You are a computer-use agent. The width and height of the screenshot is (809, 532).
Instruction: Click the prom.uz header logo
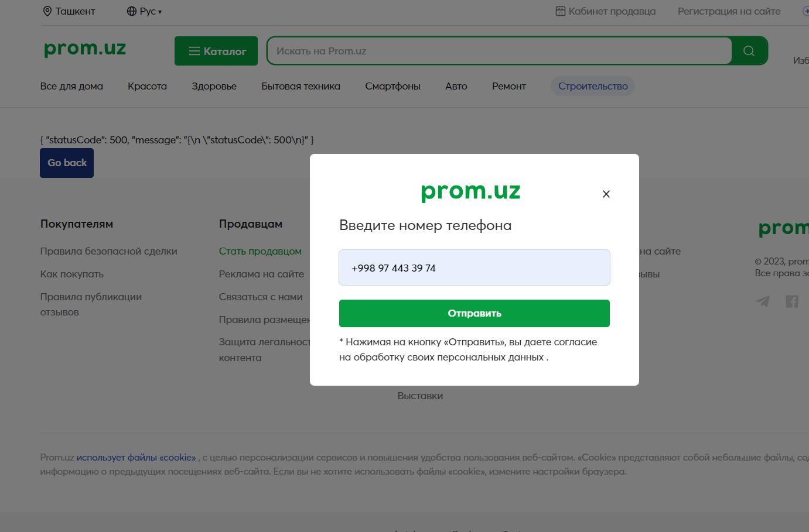point(85,49)
